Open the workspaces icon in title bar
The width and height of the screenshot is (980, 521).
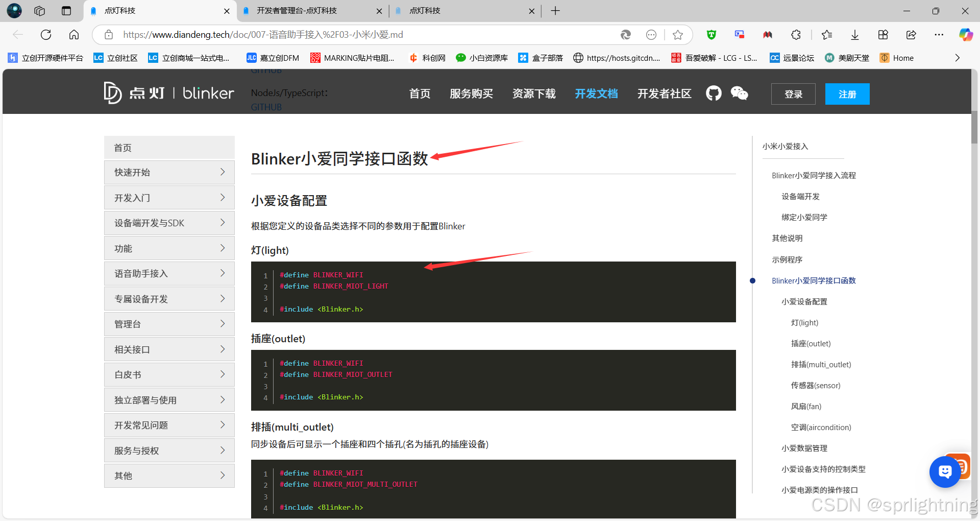40,11
